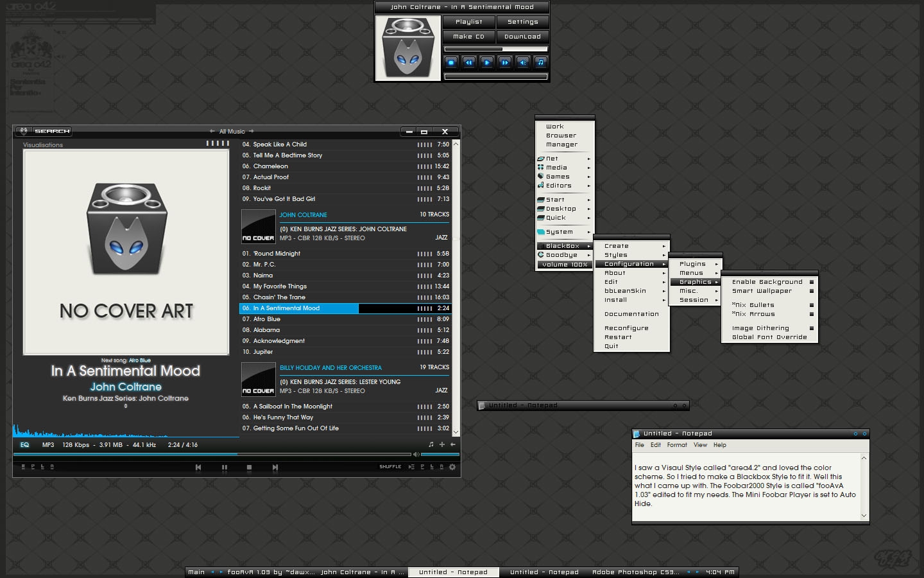Open the Format menu in Notepad
The width and height of the screenshot is (924, 578).
click(x=676, y=445)
